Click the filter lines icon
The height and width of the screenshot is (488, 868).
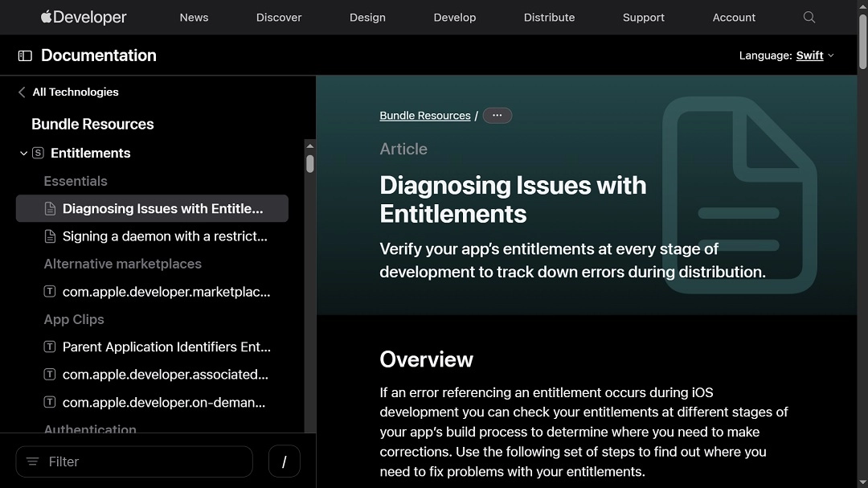[x=33, y=461]
